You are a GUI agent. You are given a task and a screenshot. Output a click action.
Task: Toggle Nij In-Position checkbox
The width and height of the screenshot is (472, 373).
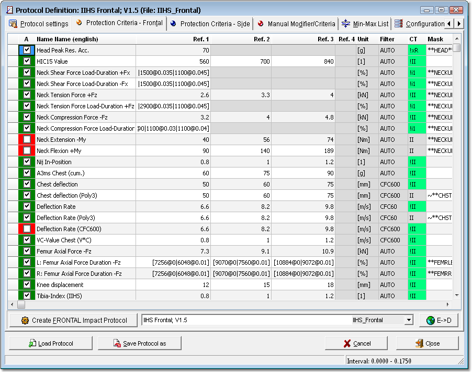27,162
